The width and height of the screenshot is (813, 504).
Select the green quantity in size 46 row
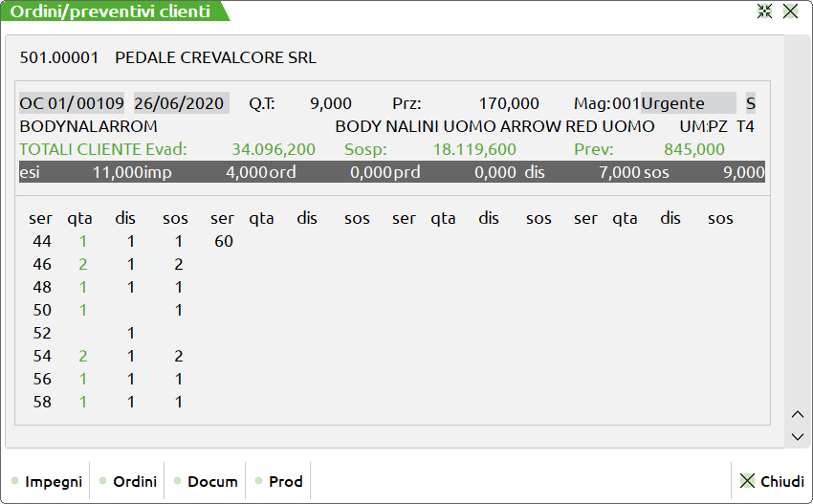[83, 265]
